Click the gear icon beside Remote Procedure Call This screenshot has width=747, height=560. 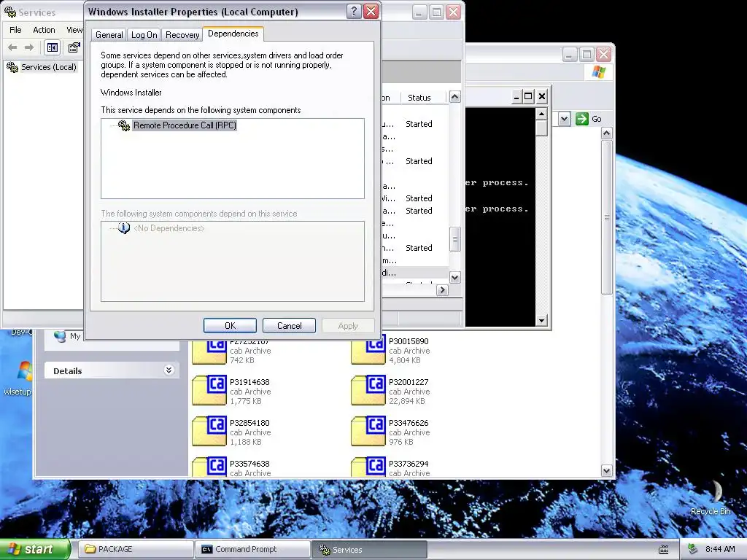coord(124,125)
